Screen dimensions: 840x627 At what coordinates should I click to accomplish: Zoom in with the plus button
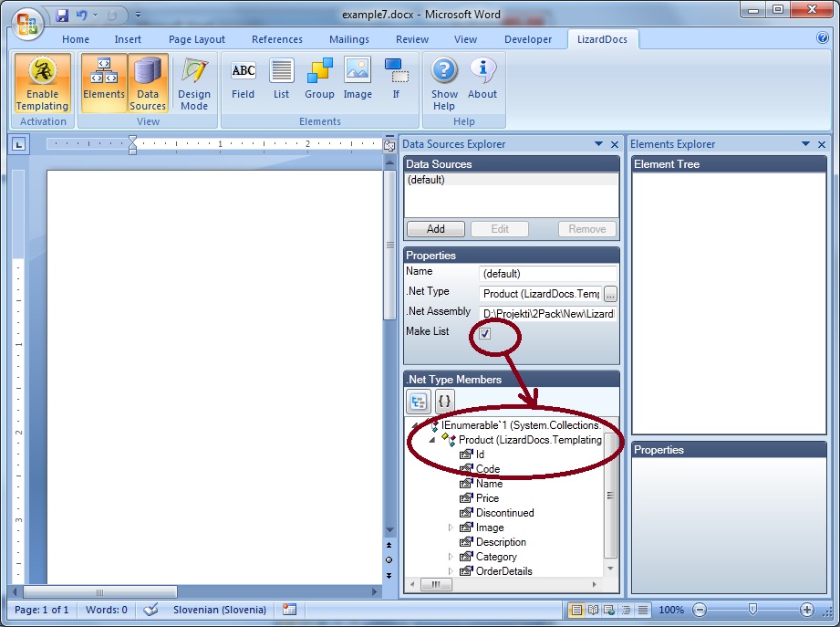[x=807, y=610]
